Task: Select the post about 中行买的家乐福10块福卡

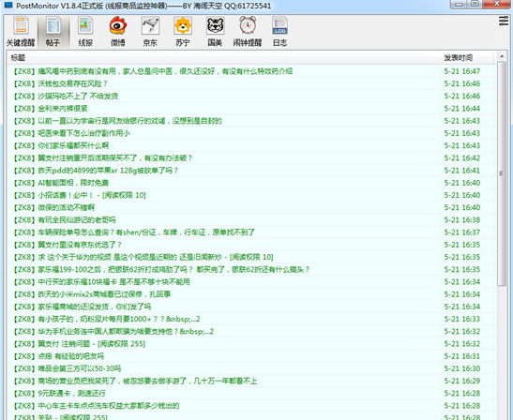Action: pos(101,282)
